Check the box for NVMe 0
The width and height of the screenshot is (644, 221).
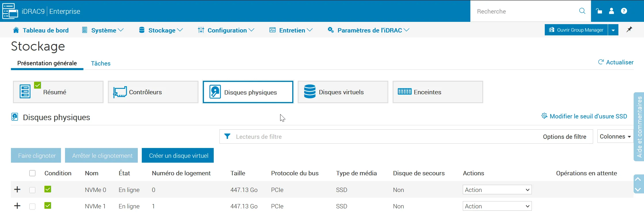click(33, 190)
